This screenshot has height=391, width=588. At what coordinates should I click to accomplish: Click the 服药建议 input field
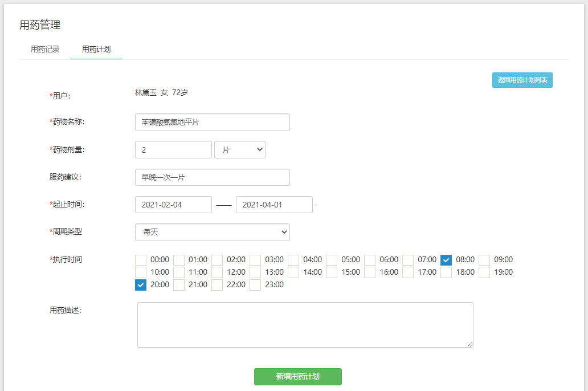(x=212, y=177)
